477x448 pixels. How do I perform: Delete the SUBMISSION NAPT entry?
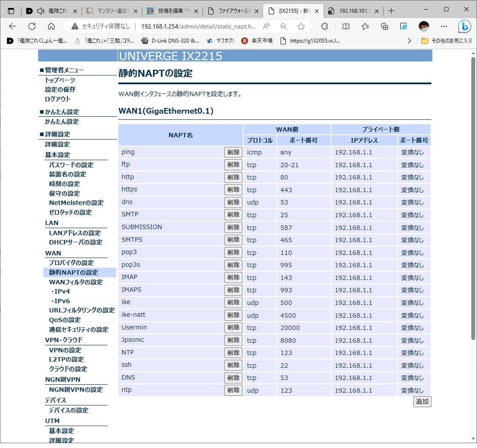click(233, 227)
